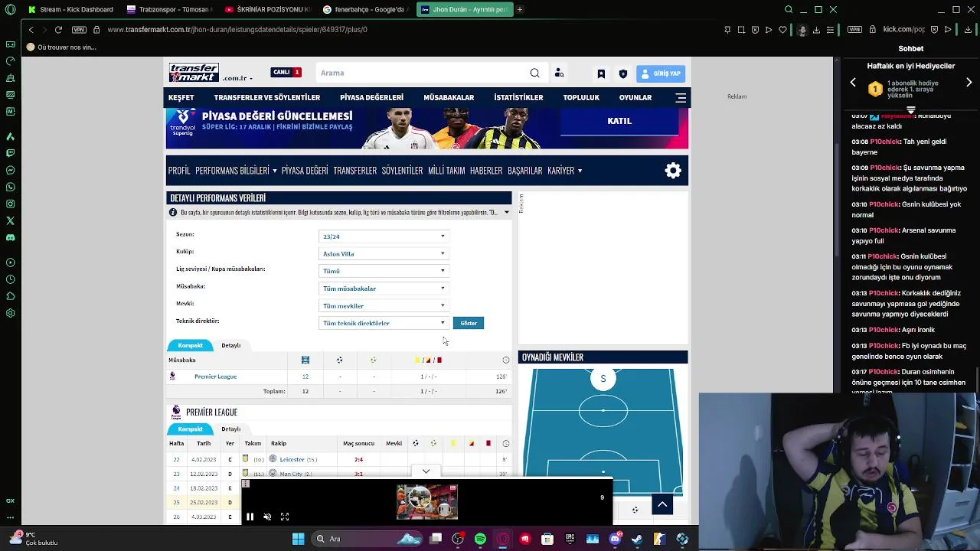The height and width of the screenshot is (551, 980).
Task: Collapse pop-out video with chevron
Action: 426,471
